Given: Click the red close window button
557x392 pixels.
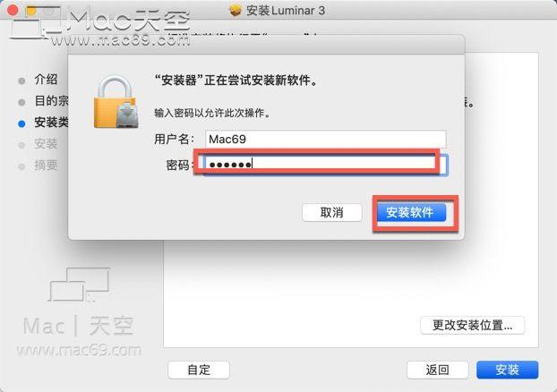Looking at the screenshot, I should (13, 10).
